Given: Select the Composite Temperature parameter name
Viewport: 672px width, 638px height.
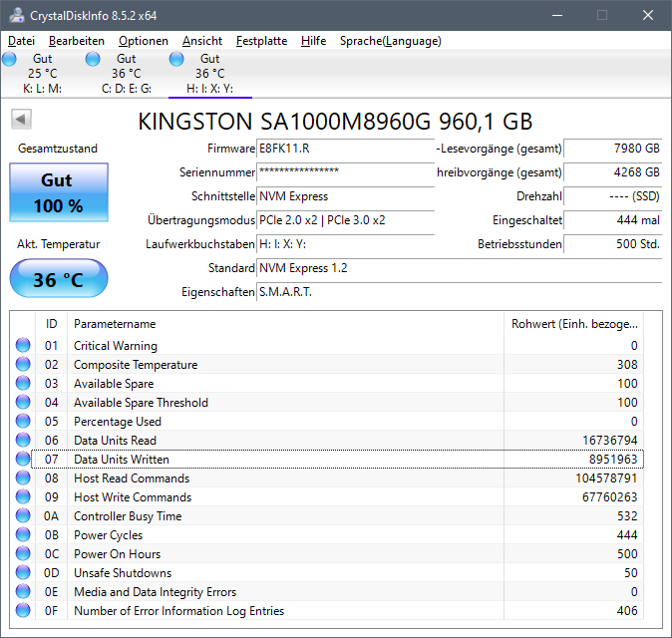Looking at the screenshot, I should click(x=136, y=365).
